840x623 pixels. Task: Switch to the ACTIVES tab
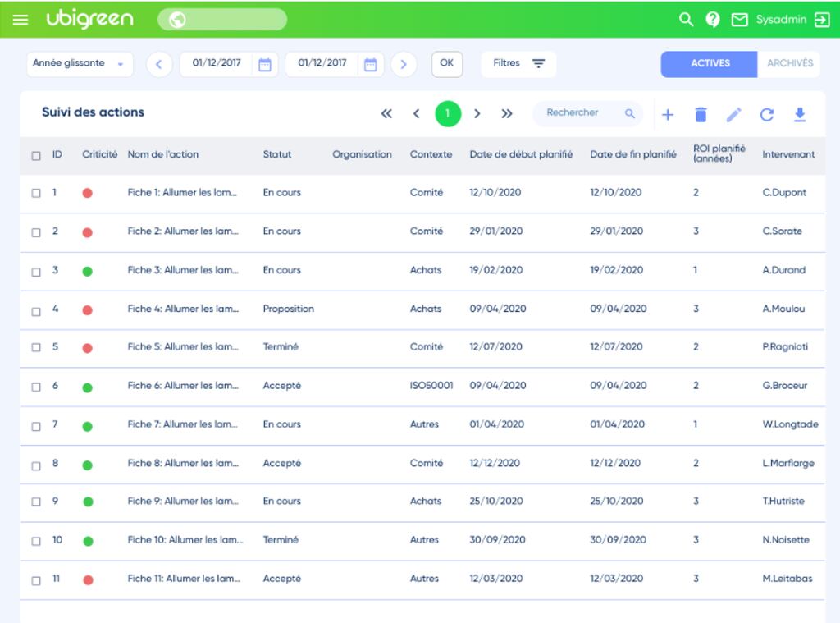710,64
